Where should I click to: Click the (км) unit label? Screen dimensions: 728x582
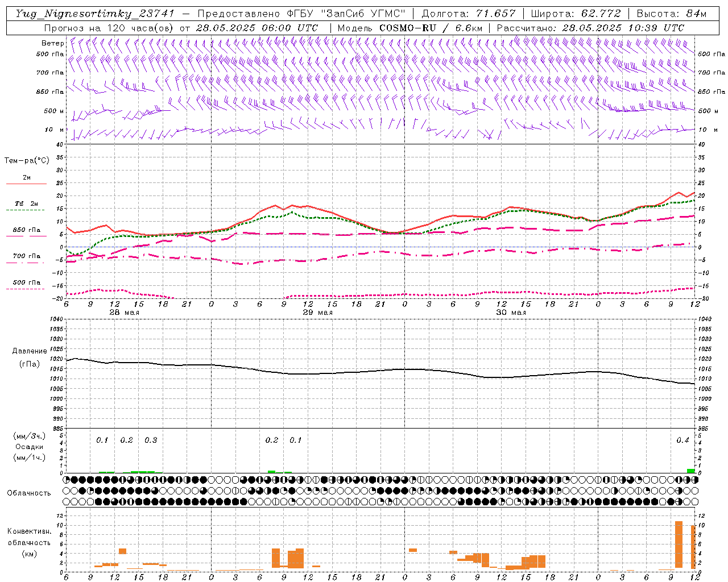point(30,554)
